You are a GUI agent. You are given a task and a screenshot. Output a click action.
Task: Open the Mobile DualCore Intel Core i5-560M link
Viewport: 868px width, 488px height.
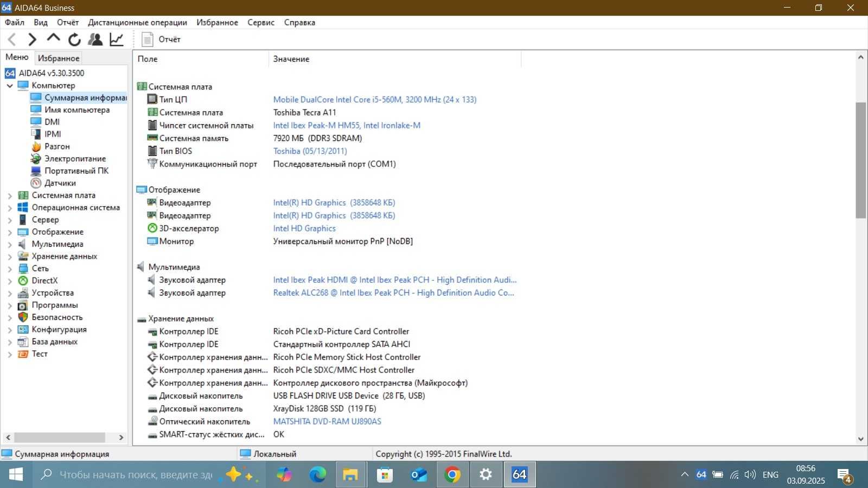[375, 99]
